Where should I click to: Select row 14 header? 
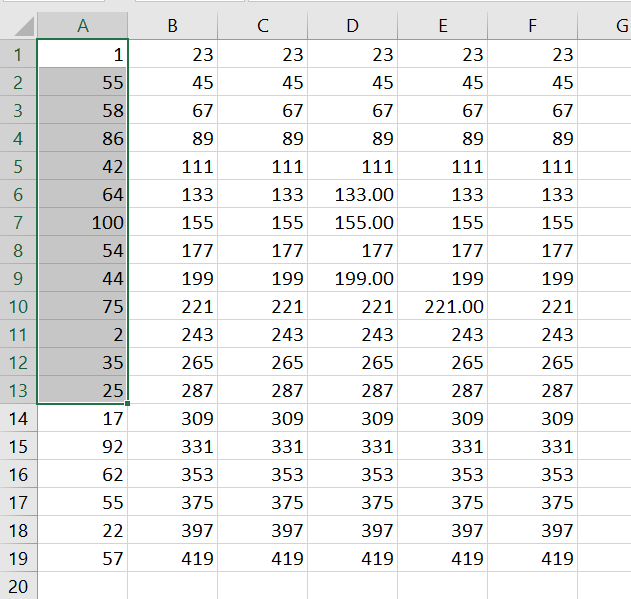coord(18,419)
